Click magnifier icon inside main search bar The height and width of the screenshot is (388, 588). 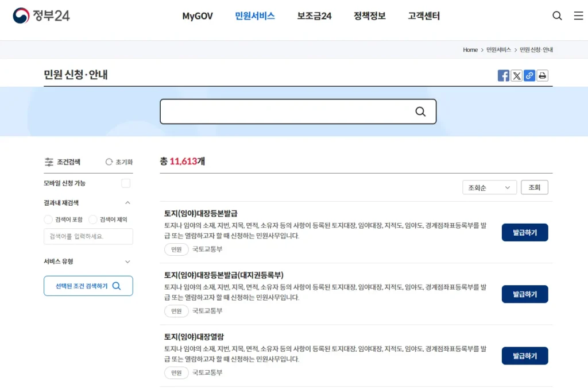(420, 112)
